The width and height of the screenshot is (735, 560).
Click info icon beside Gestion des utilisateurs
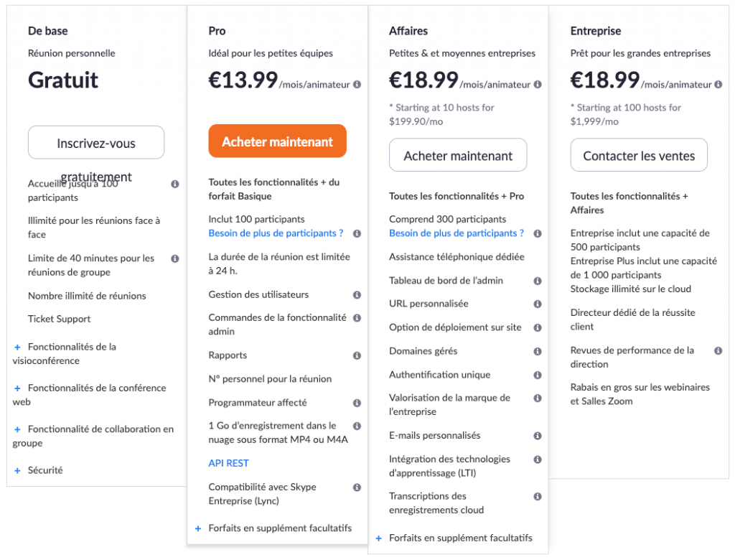click(357, 295)
